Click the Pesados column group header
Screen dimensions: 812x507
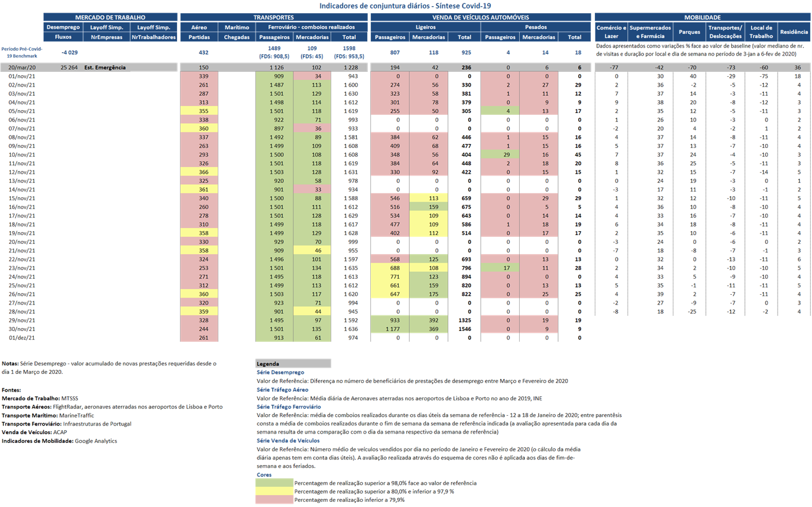point(535,27)
